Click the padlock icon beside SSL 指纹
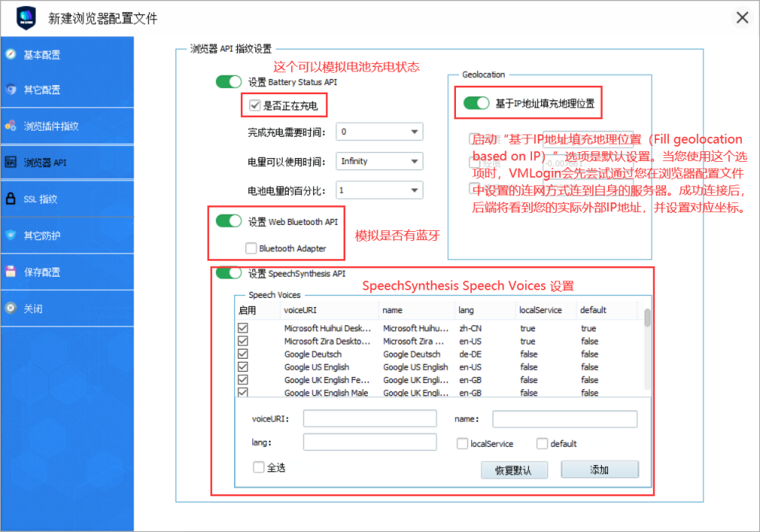 11,198
